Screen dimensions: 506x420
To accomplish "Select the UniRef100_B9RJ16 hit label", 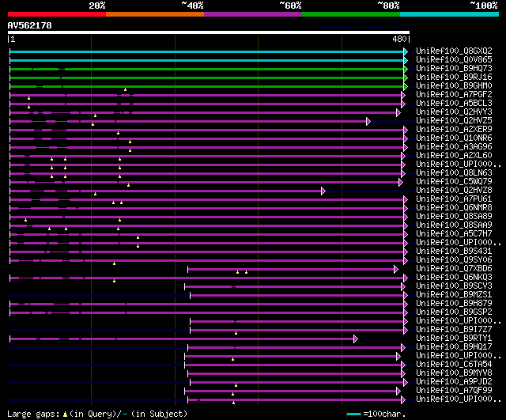I will pos(454,78).
